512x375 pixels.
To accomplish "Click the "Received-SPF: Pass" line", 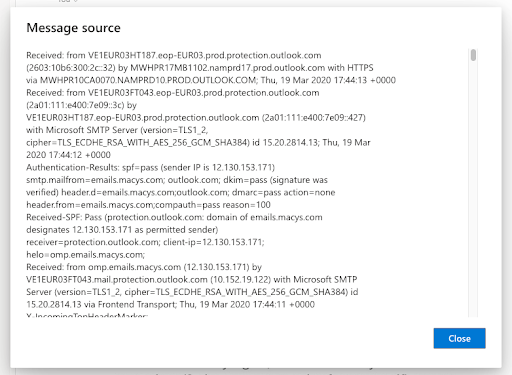I will click(x=174, y=217).
